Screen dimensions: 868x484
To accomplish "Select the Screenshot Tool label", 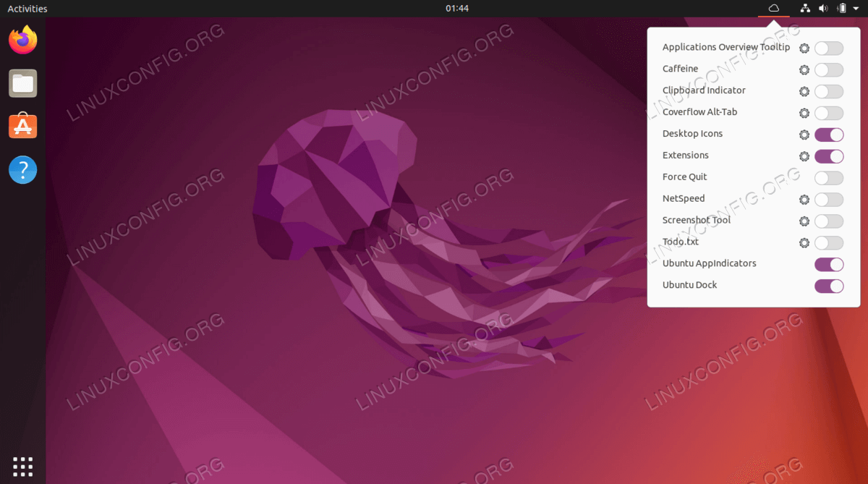I will pyautogui.click(x=697, y=220).
